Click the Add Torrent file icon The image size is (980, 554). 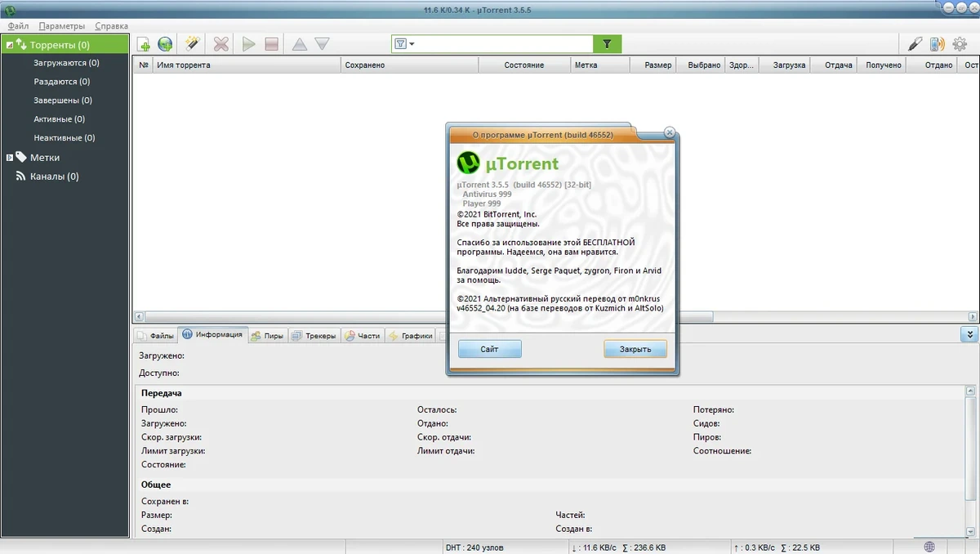(x=144, y=44)
